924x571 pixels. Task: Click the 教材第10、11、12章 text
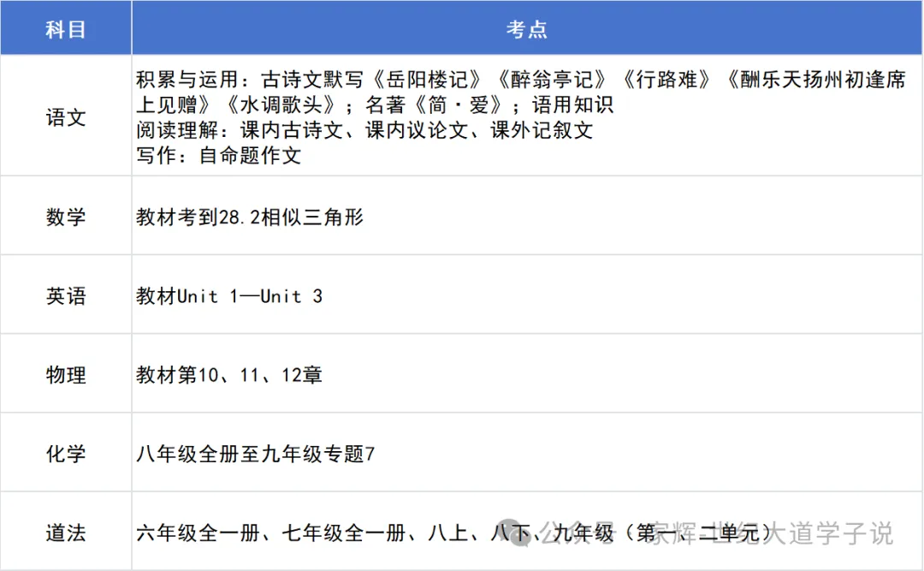click(229, 375)
